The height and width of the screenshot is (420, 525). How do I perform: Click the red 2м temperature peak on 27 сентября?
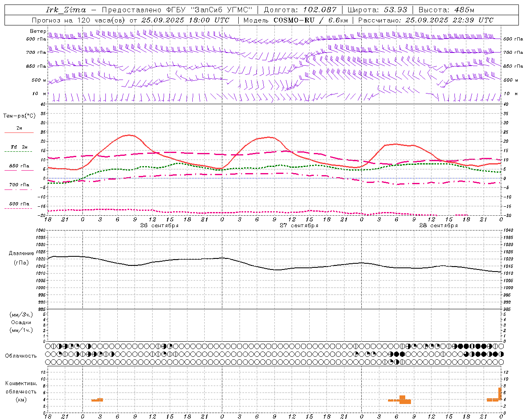click(269, 137)
